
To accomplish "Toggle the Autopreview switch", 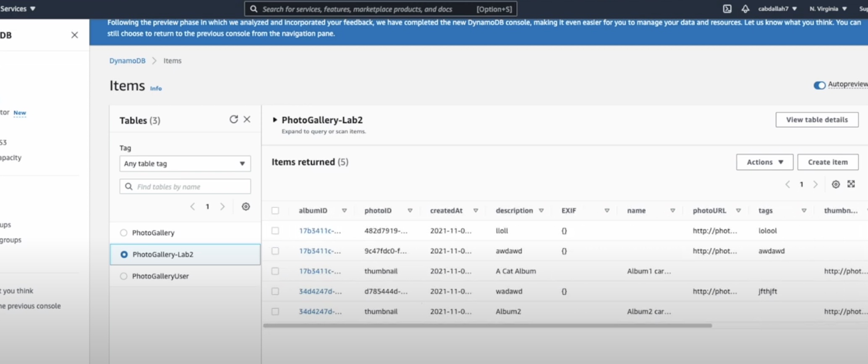I will pos(819,85).
